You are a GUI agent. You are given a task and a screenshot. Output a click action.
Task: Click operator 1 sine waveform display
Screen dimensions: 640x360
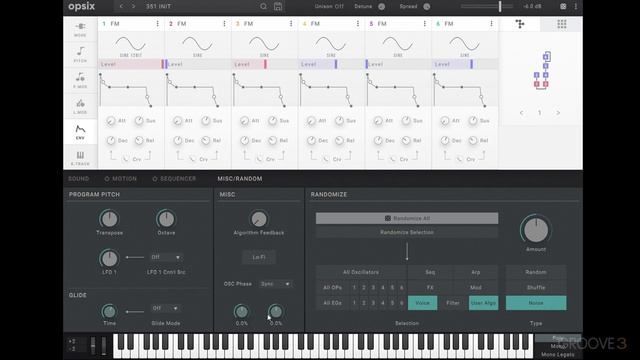131,44
